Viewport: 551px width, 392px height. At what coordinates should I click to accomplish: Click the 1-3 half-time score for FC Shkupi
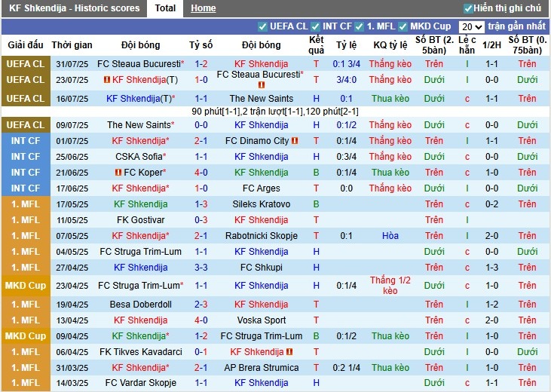[491, 268]
